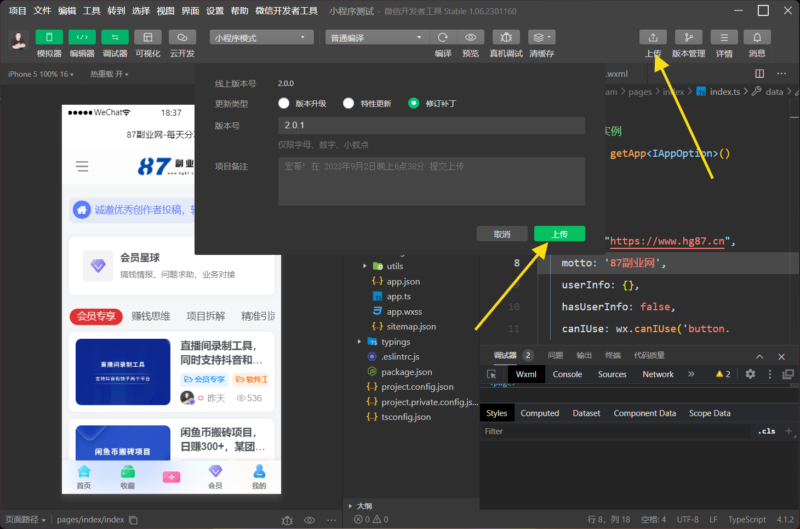The width and height of the screenshot is (800, 529).
Task: Click the detach devtools window icon
Action: (788, 374)
